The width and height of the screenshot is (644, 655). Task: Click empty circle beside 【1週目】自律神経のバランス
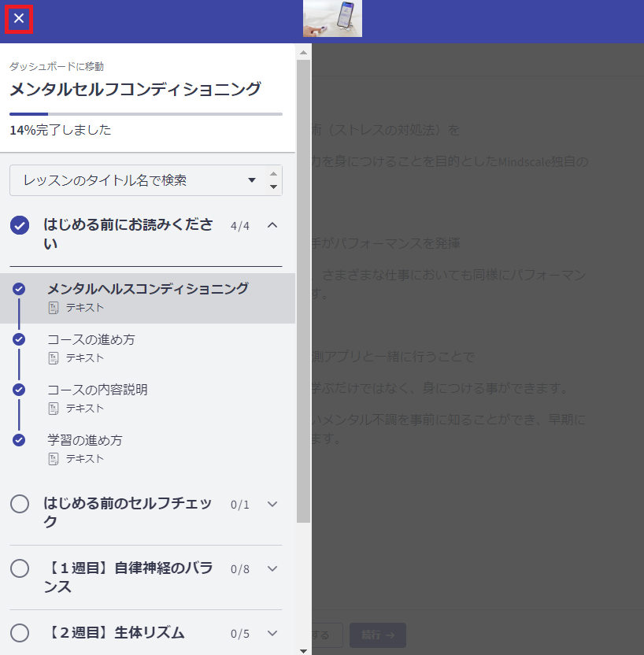(x=20, y=568)
